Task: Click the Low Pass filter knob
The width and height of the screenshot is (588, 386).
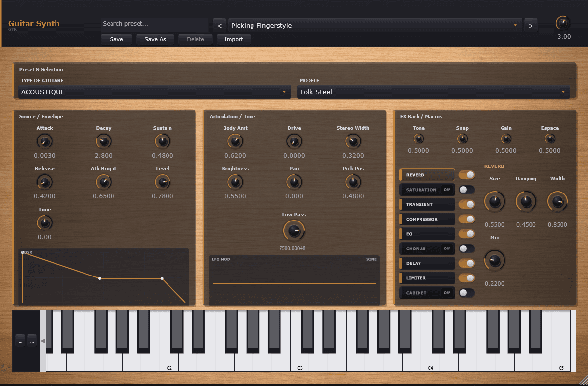Action: 294,230
